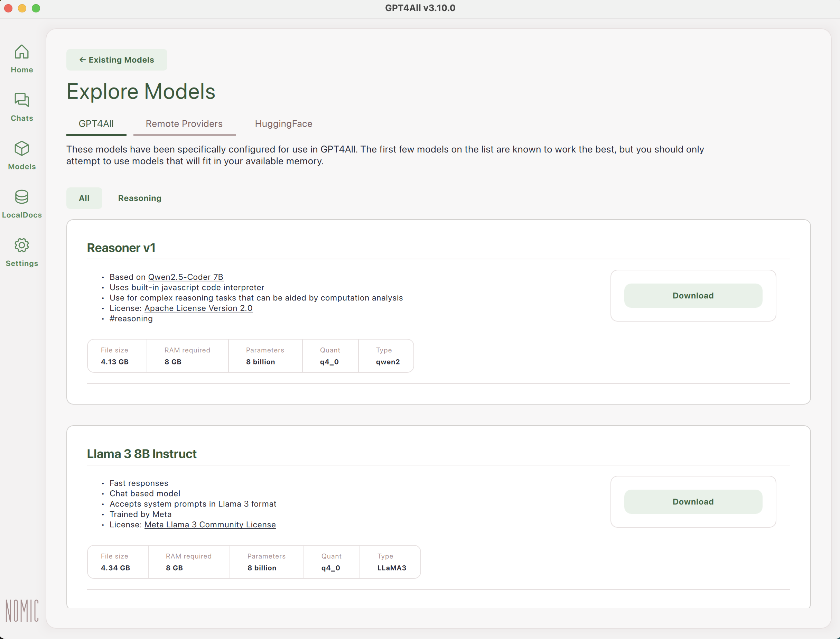840x639 pixels.
Task: Open the Meta Llama 3 Community License link
Action: [210, 525]
